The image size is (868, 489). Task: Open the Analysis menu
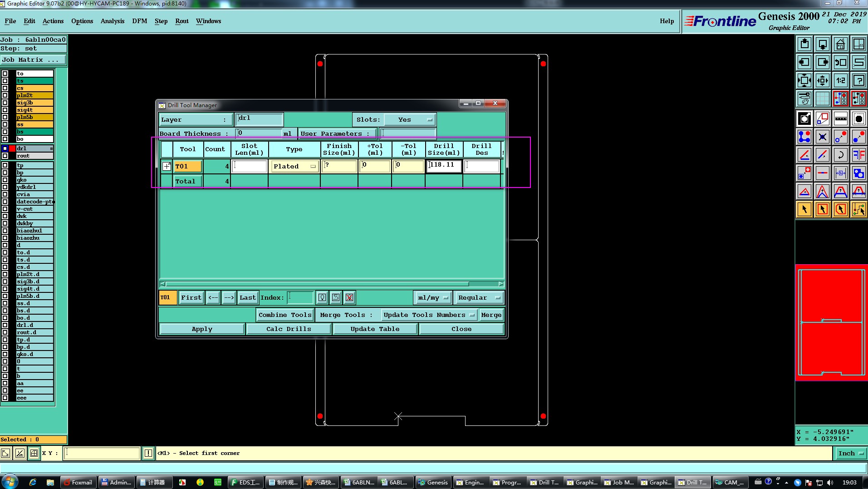[x=113, y=21]
